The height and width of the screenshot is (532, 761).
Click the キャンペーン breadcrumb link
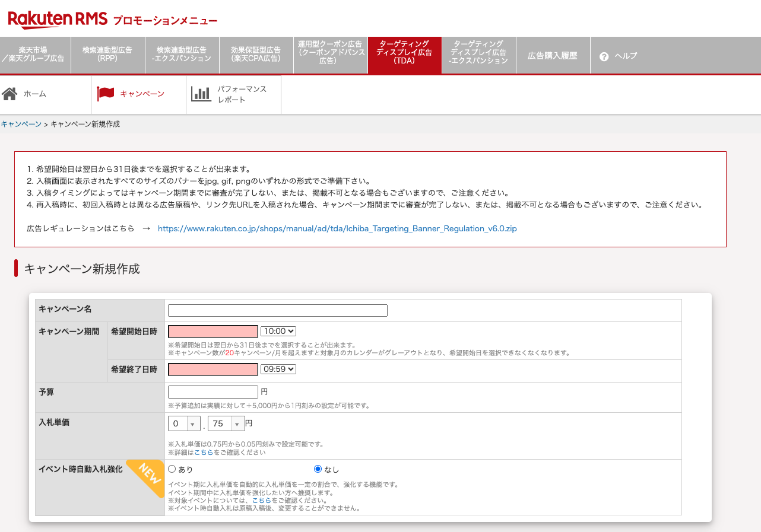[x=21, y=123]
